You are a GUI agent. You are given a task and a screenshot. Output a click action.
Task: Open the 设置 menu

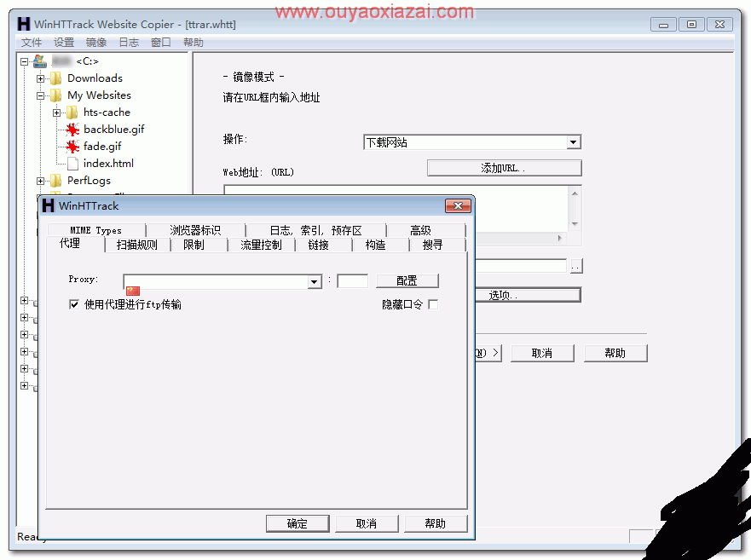[64, 43]
